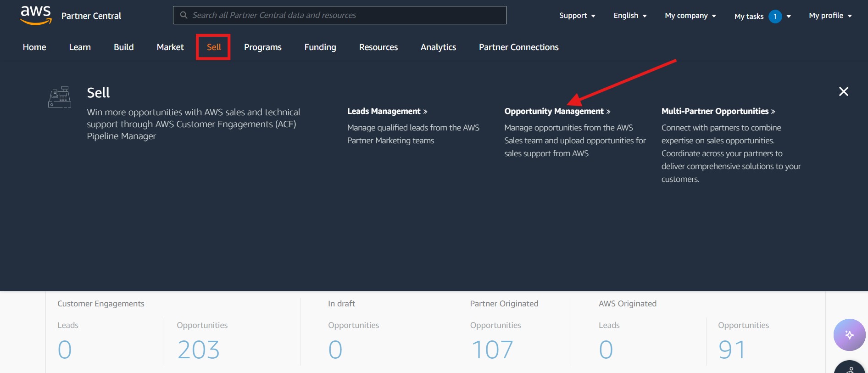Expand the Support dropdown
This screenshot has width=868, height=373.
577,16
